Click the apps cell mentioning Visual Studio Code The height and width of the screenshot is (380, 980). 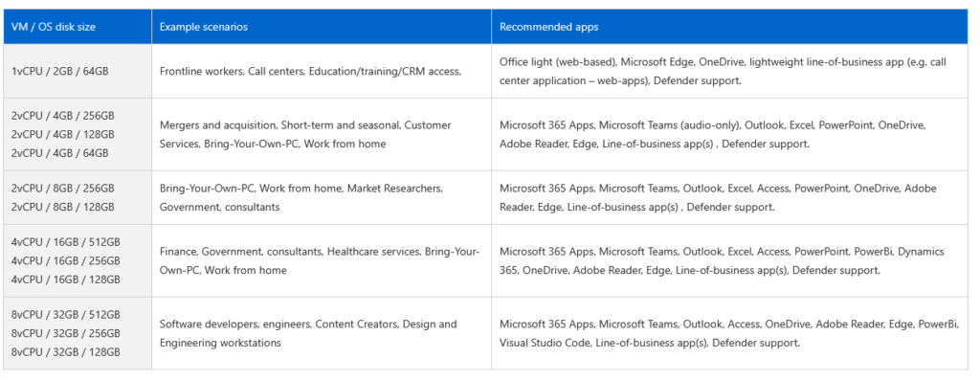729,333
